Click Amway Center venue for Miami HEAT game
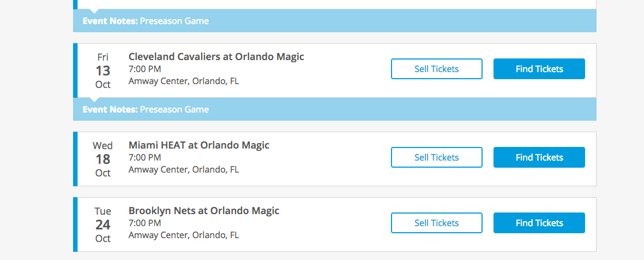 coord(183,170)
